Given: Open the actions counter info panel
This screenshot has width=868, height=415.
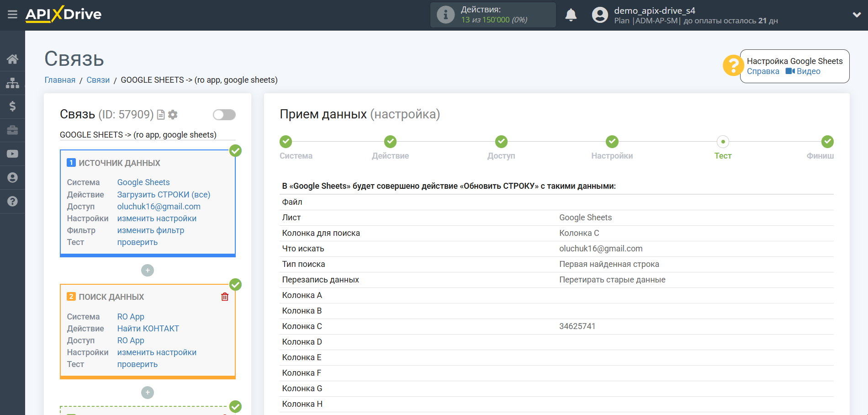Looking at the screenshot, I should (492, 15).
